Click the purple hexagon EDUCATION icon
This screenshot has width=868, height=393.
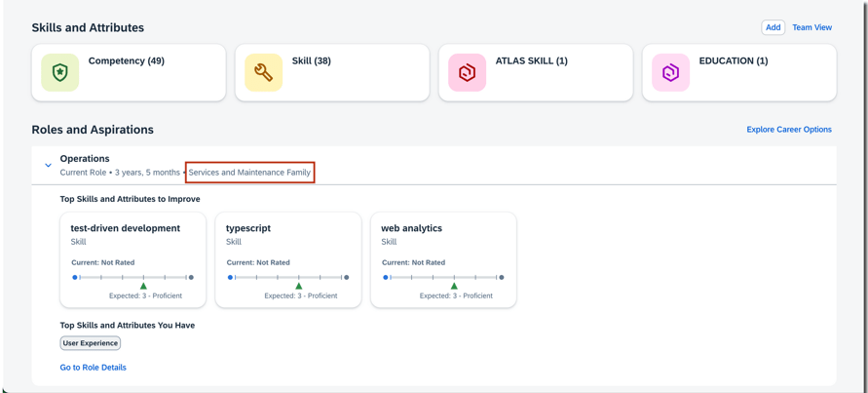670,73
